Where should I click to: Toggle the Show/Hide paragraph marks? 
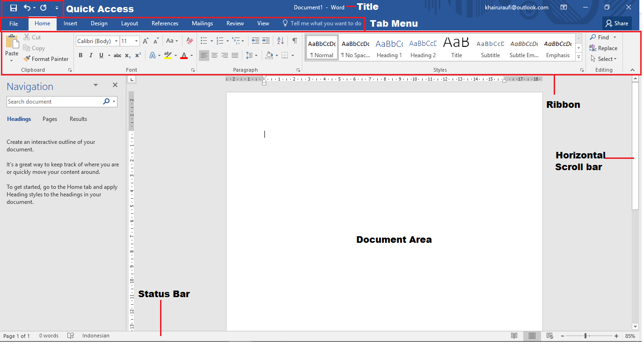click(x=295, y=41)
